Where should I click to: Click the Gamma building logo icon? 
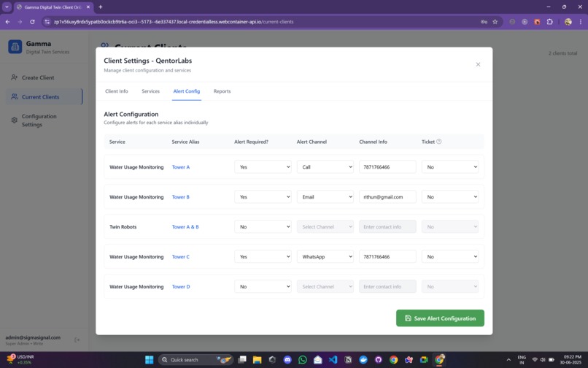15,47
